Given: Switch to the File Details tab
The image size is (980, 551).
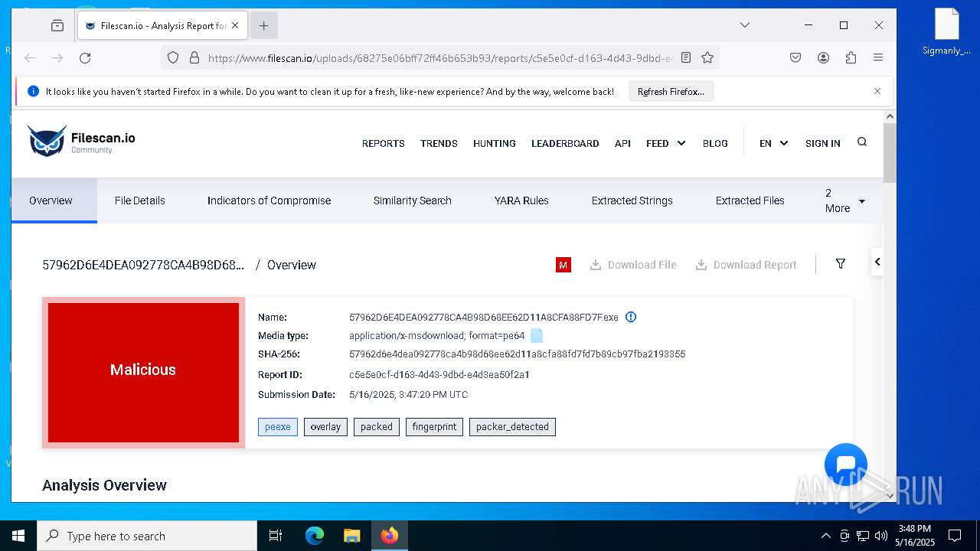Looking at the screenshot, I should [x=140, y=201].
